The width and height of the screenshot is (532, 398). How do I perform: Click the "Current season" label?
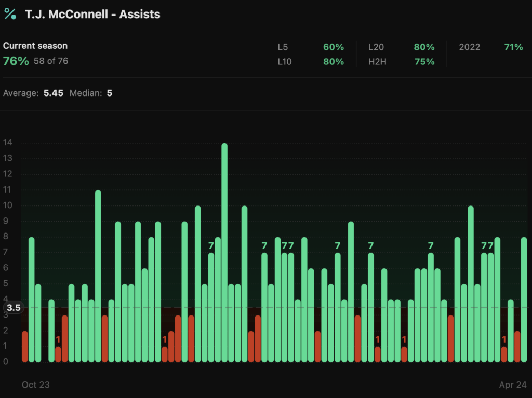35,46
